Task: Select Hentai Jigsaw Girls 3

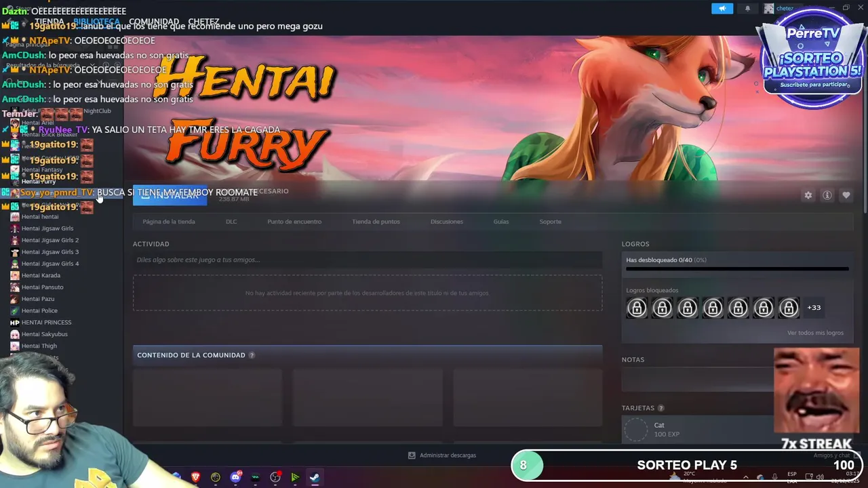Action: click(50, 252)
